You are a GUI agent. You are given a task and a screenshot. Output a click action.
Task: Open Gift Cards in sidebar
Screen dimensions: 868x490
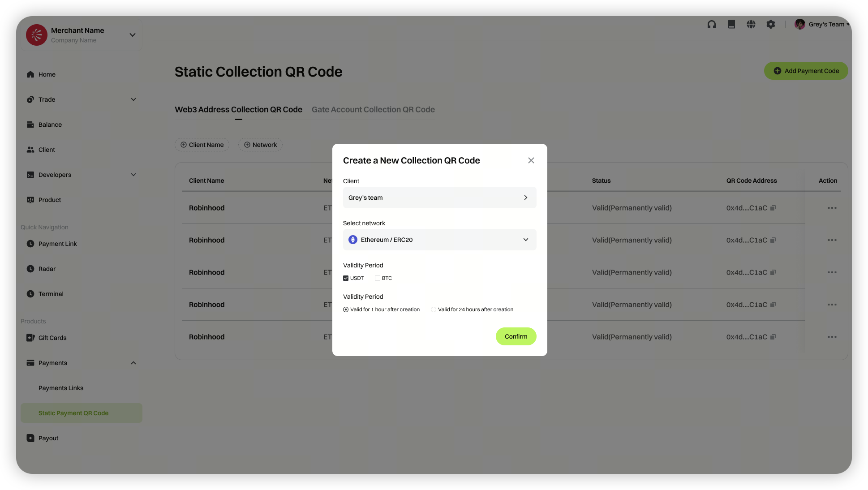pyautogui.click(x=52, y=338)
